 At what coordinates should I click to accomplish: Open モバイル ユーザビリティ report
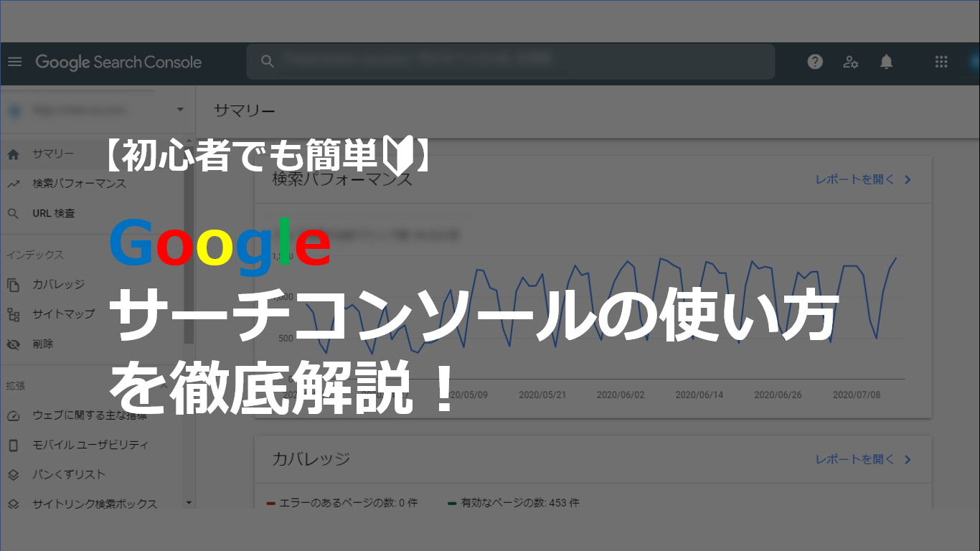coord(90,445)
